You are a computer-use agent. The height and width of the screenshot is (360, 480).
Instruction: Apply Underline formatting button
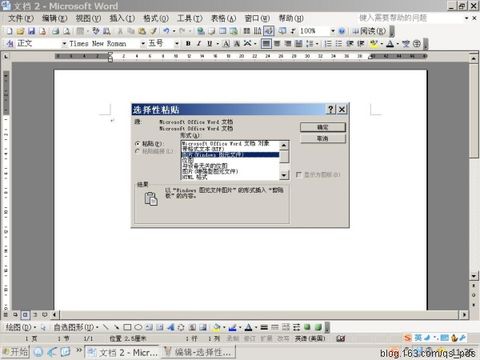[209, 44]
